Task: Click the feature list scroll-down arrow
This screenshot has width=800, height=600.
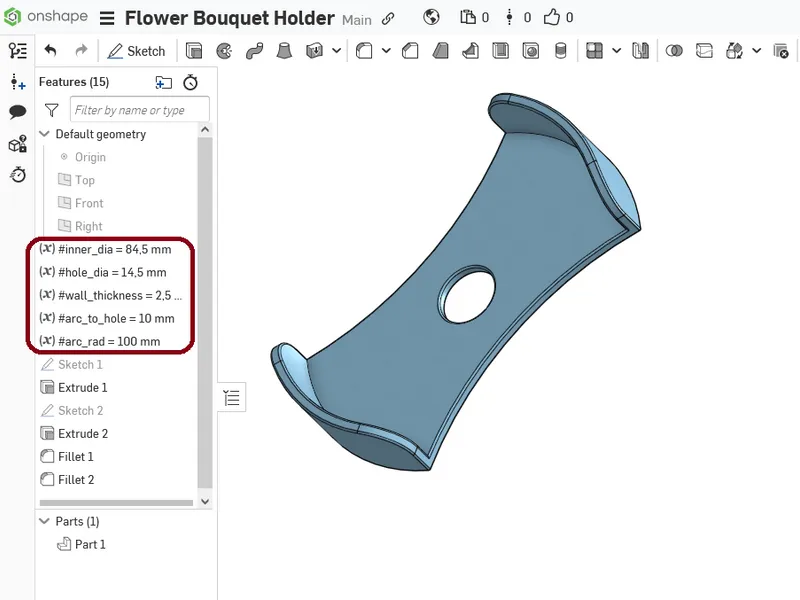Action: (x=205, y=501)
